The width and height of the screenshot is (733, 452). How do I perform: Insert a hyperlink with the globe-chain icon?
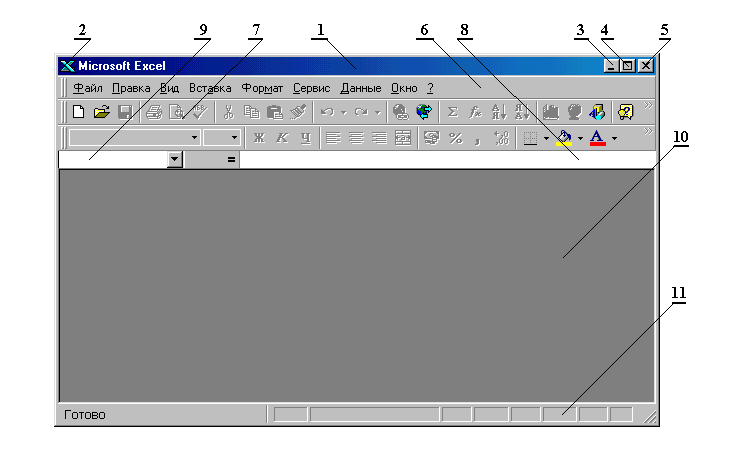coord(400,112)
